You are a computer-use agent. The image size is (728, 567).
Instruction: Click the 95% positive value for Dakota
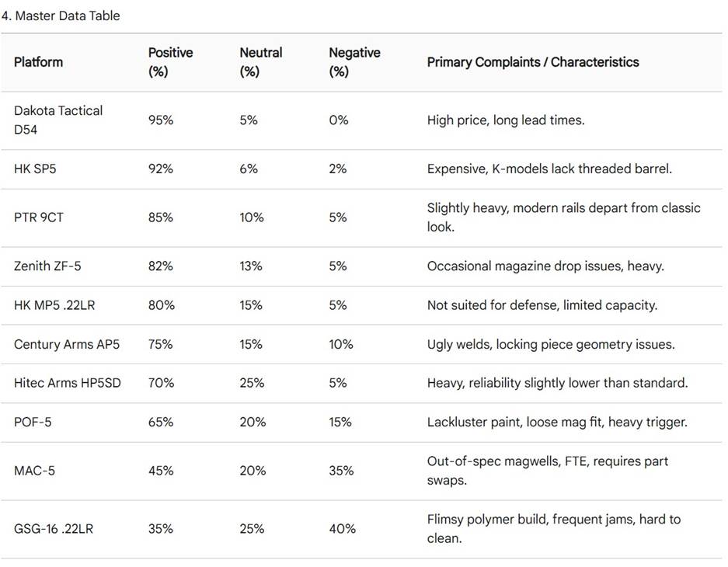(161, 120)
